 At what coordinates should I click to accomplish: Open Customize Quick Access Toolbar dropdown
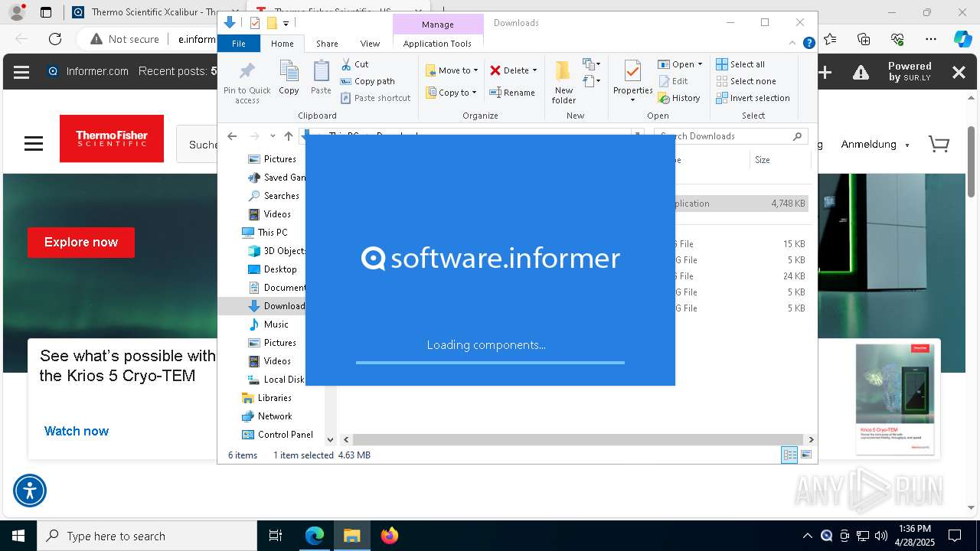286,24
